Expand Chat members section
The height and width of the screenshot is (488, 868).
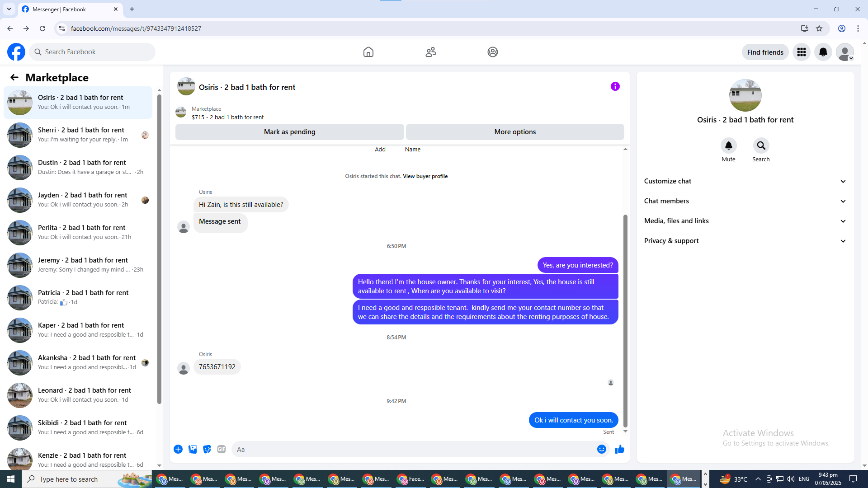745,201
